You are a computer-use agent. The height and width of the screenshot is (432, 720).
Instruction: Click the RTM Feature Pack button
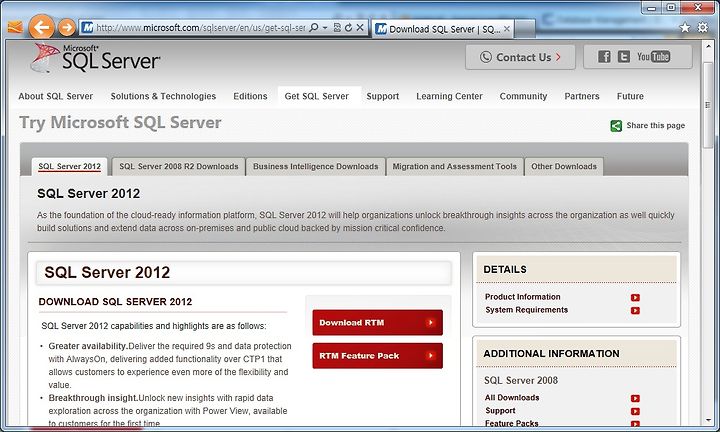377,356
